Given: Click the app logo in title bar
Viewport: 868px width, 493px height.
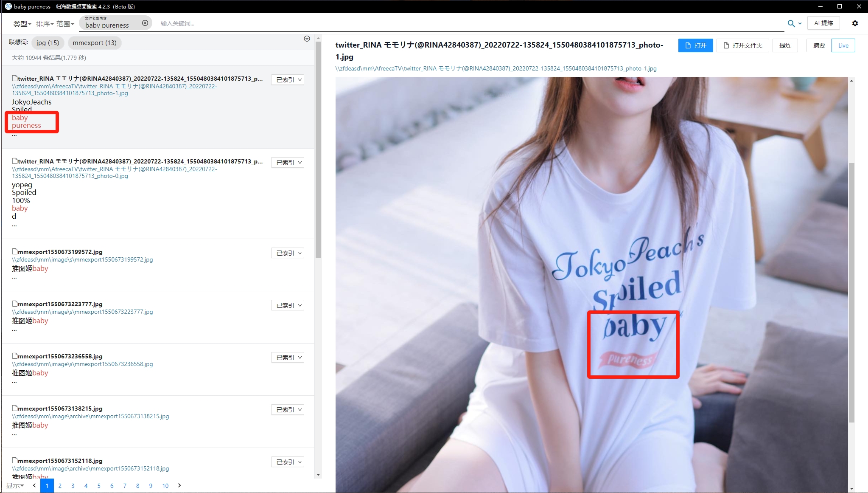Looking at the screenshot, I should tap(8, 6).
